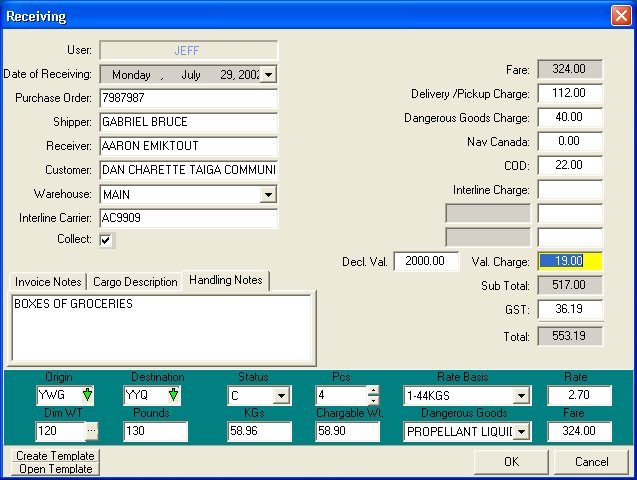
Task: Decrease Pcs with the down spinner arrow
Action: [373, 400]
